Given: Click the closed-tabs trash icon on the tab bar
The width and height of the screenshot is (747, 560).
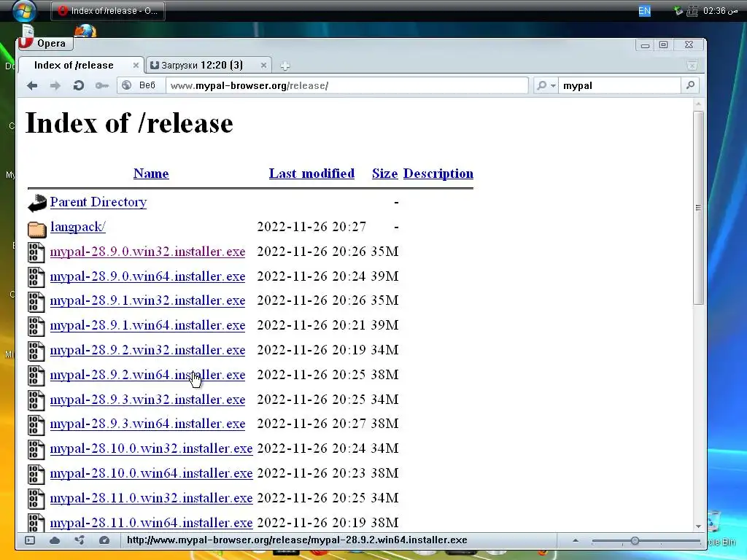Looking at the screenshot, I should click(692, 65).
